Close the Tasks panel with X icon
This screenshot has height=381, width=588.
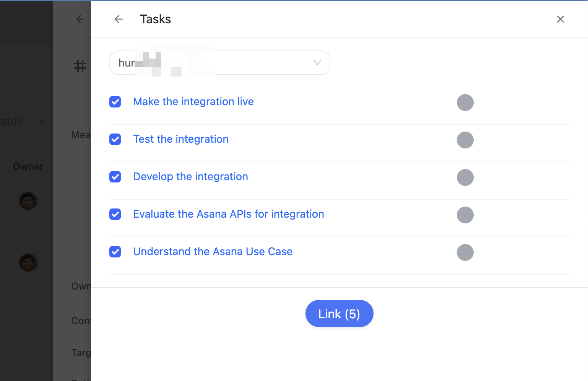(560, 19)
